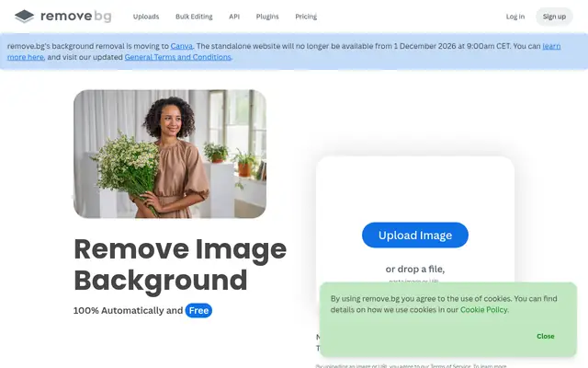Click the remove.bg logo icon
This screenshot has height=368, width=588.
[x=25, y=17]
